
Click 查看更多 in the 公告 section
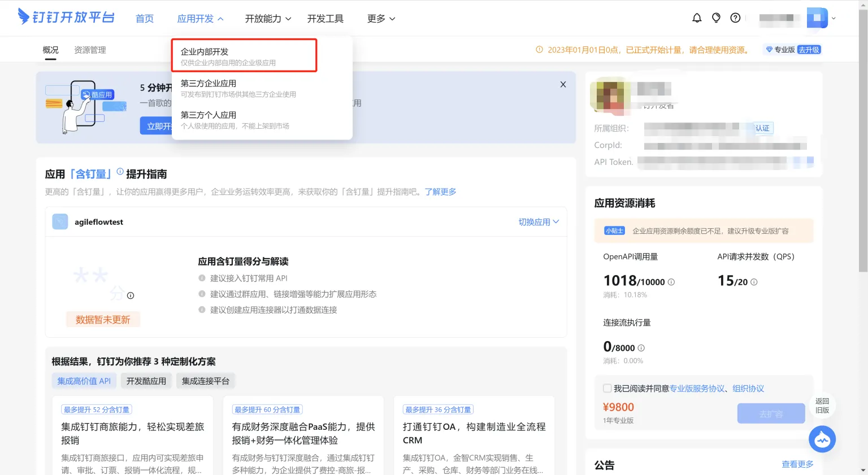click(797, 464)
